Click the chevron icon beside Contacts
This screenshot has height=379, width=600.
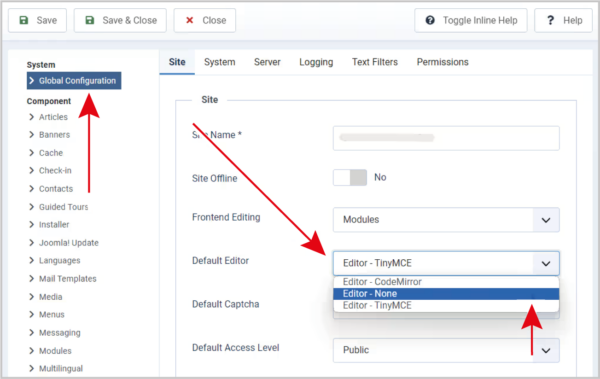(31, 189)
